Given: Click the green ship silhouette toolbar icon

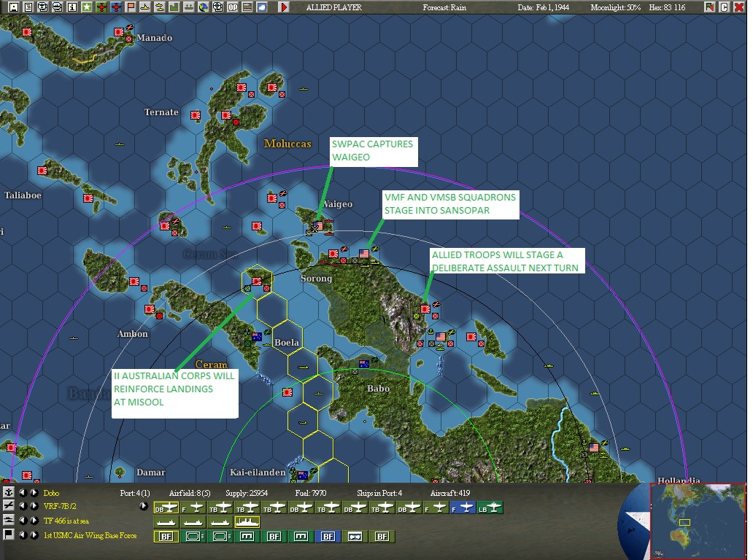Looking at the screenshot, I should pos(189,7).
